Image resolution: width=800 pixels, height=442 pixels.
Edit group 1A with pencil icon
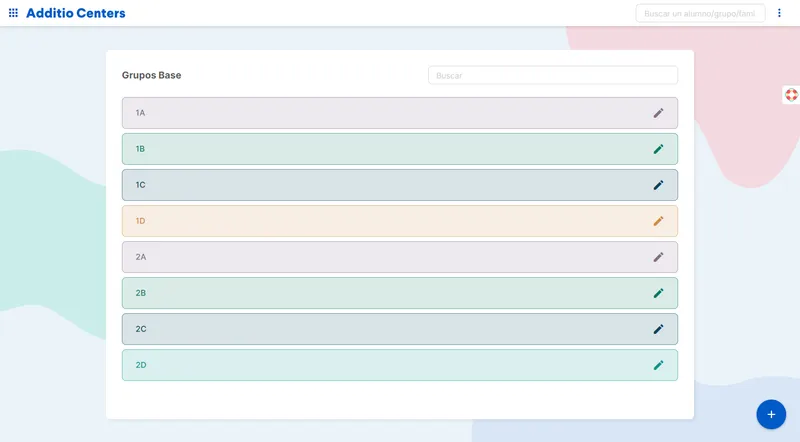[x=658, y=113]
